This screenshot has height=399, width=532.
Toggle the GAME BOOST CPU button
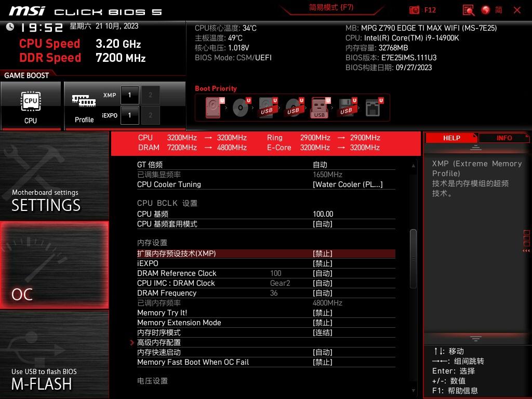pyautogui.click(x=31, y=106)
